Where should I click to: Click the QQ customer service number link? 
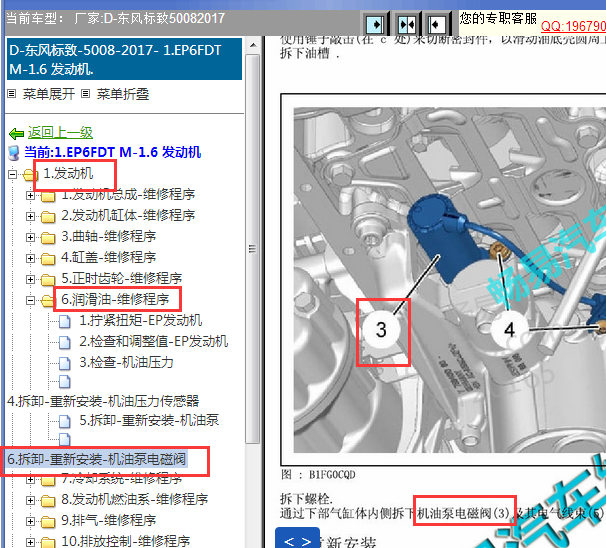(x=573, y=26)
